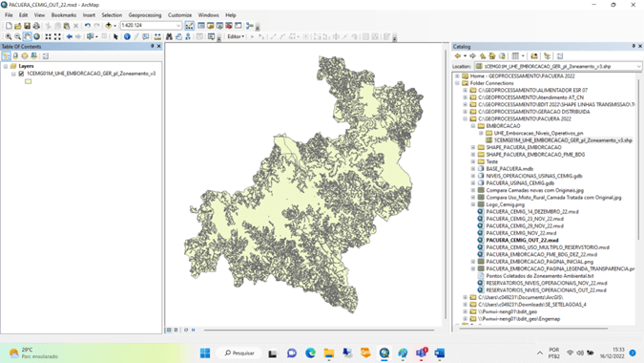Viewport: 644px width, 363px height.
Task: Expand the SHAPE_PACUERA_EMBORCACAO folder
Action: pyautogui.click(x=472, y=147)
